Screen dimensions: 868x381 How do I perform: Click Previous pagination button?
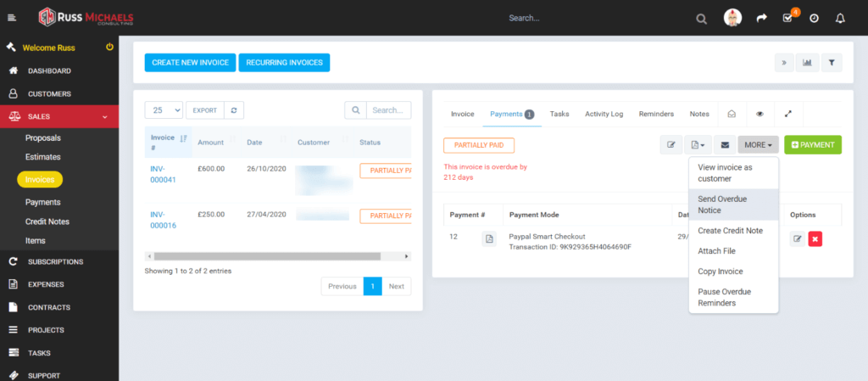point(342,286)
